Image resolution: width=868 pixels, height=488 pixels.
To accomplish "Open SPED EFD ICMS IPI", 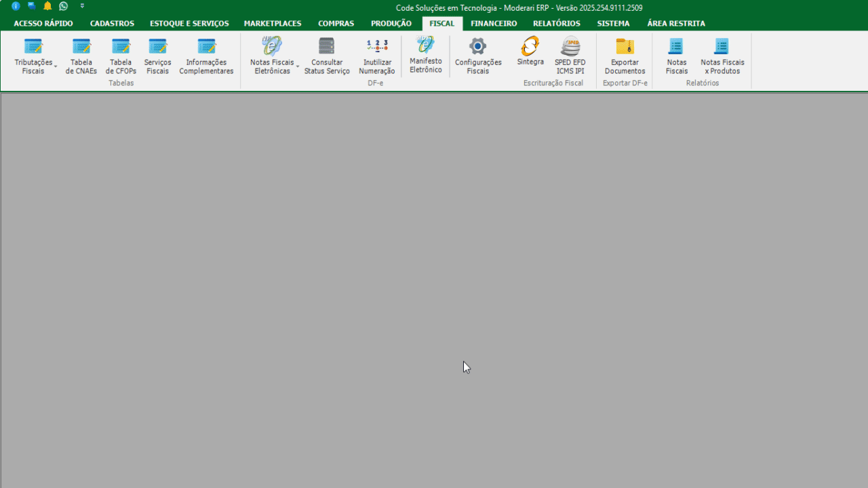I will coord(570,56).
